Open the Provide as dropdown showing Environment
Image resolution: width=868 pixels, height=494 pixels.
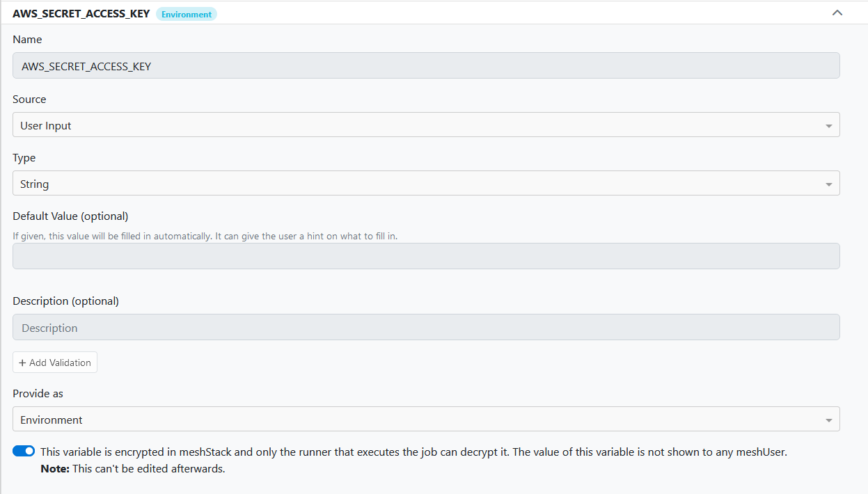418,420
